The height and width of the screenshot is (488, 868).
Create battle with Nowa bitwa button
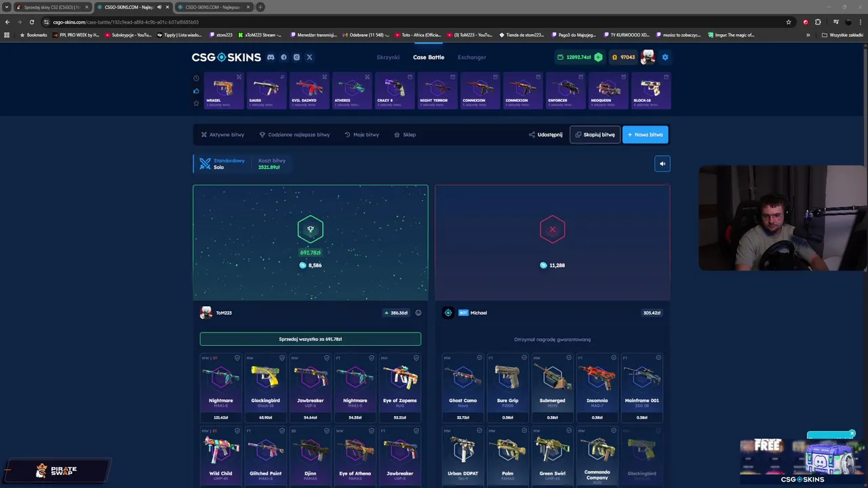tap(645, 135)
